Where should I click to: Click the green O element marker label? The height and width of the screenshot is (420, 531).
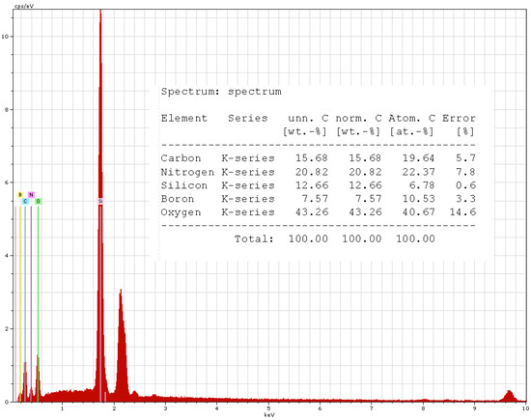point(39,202)
